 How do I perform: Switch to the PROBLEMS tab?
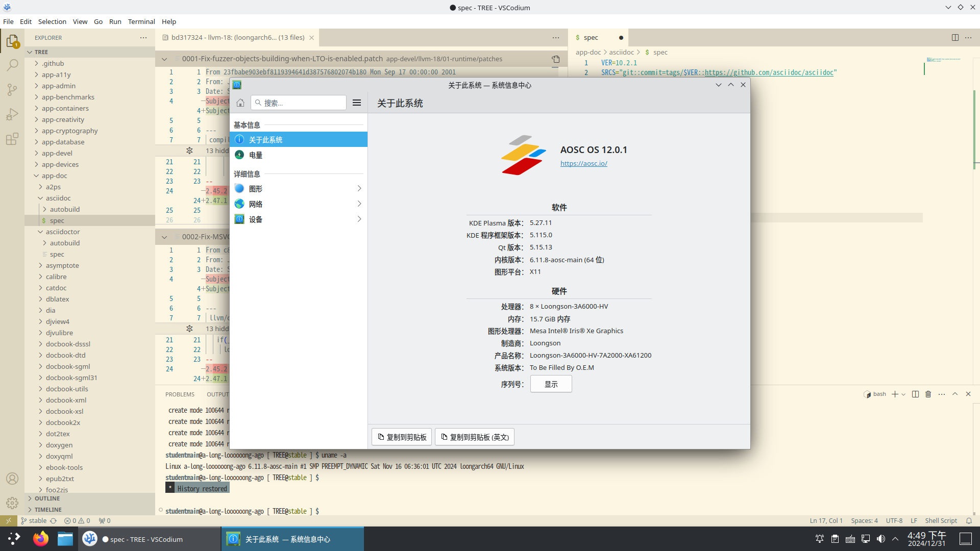pos(180,394)
